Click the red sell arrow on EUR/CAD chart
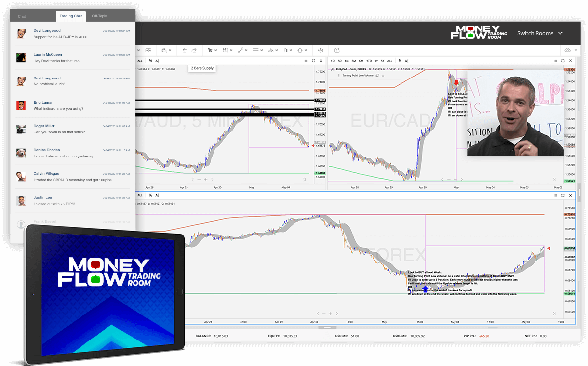The height and width of the screenshot is (366, 588). coord(456,82)
